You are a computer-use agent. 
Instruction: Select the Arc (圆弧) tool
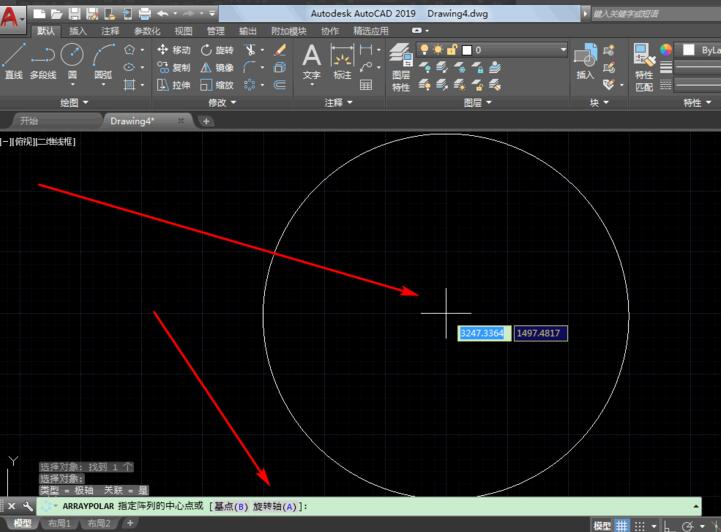tap(103, 61)
